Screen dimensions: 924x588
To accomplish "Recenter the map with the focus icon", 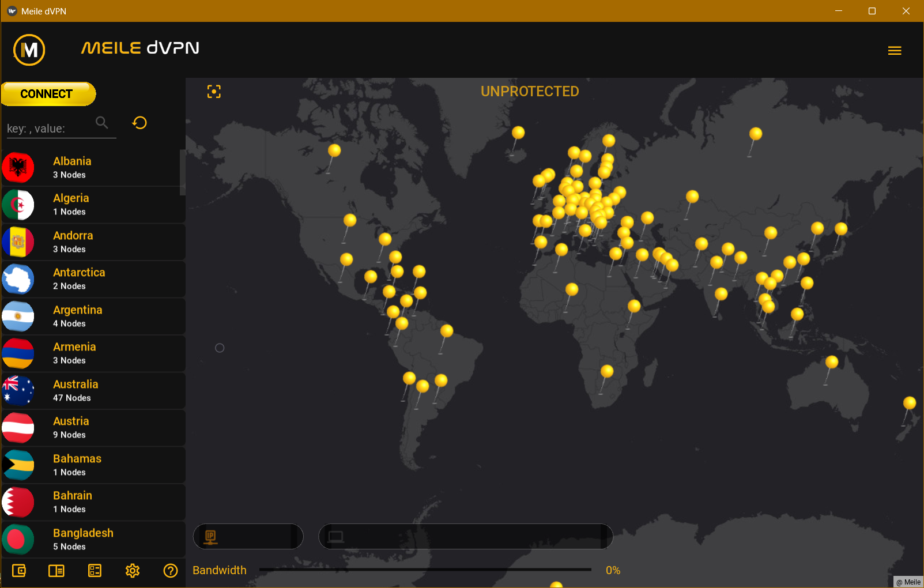I will (214, 92).
